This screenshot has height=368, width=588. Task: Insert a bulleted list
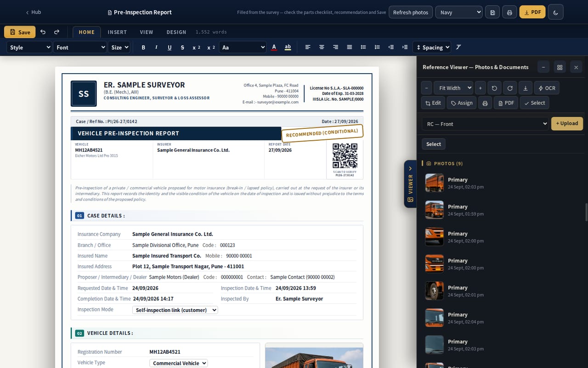pos(363,47)
